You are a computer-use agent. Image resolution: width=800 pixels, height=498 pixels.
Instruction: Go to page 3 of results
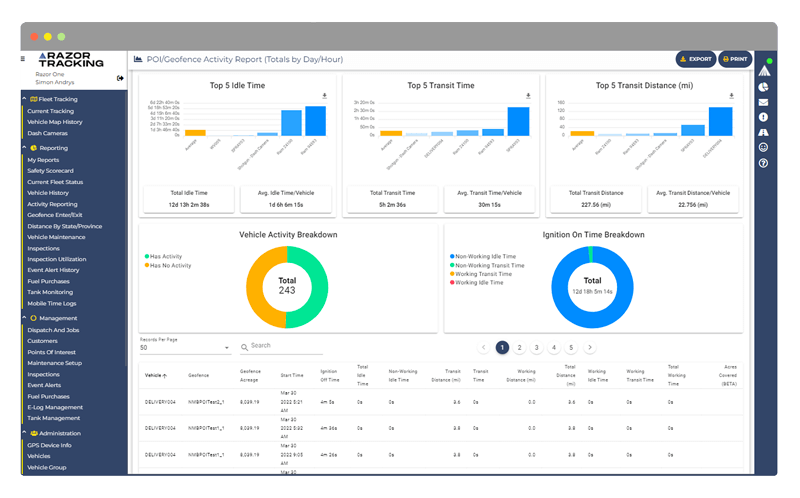pos(536,347)
